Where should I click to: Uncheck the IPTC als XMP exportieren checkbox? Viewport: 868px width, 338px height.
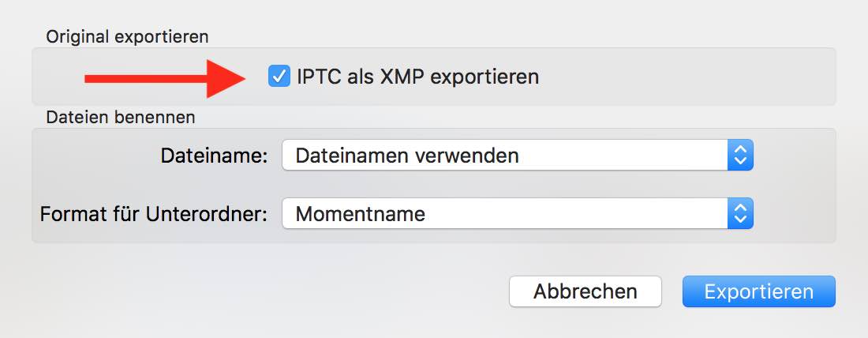point(279,77)
